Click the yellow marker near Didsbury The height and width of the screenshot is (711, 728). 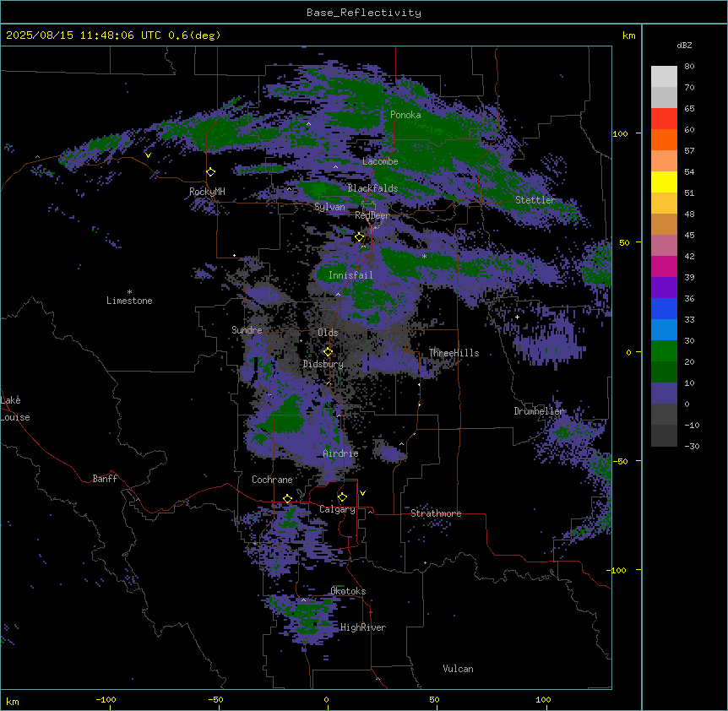coord(328,352)
